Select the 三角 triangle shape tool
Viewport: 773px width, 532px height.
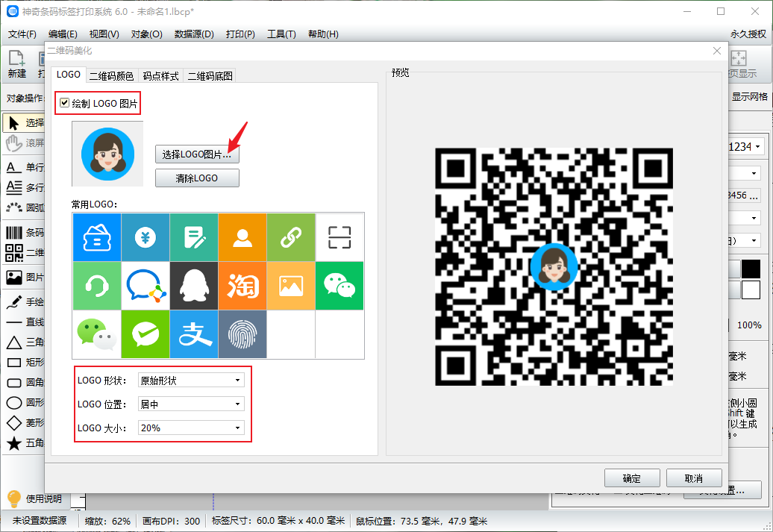(25, 342)
